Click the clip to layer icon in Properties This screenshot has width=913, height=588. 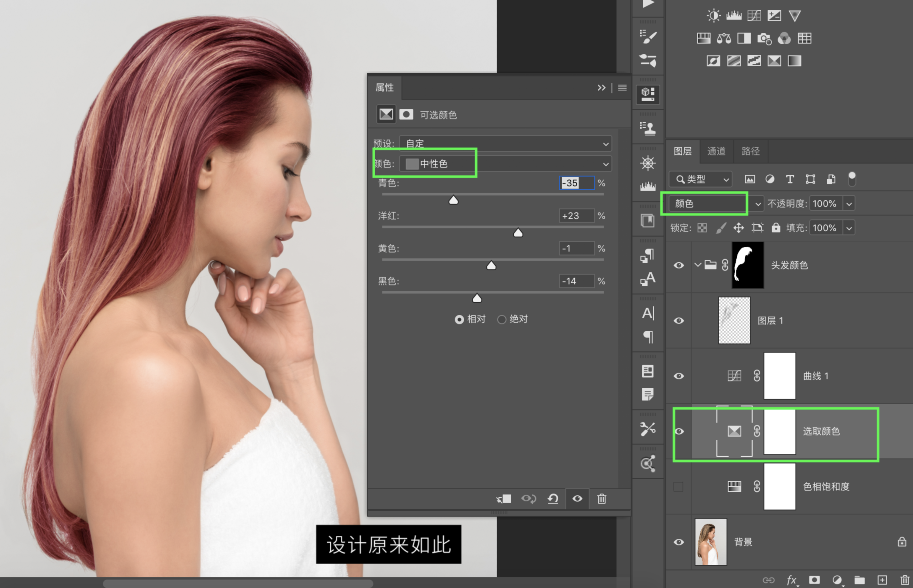pos(504,499)
